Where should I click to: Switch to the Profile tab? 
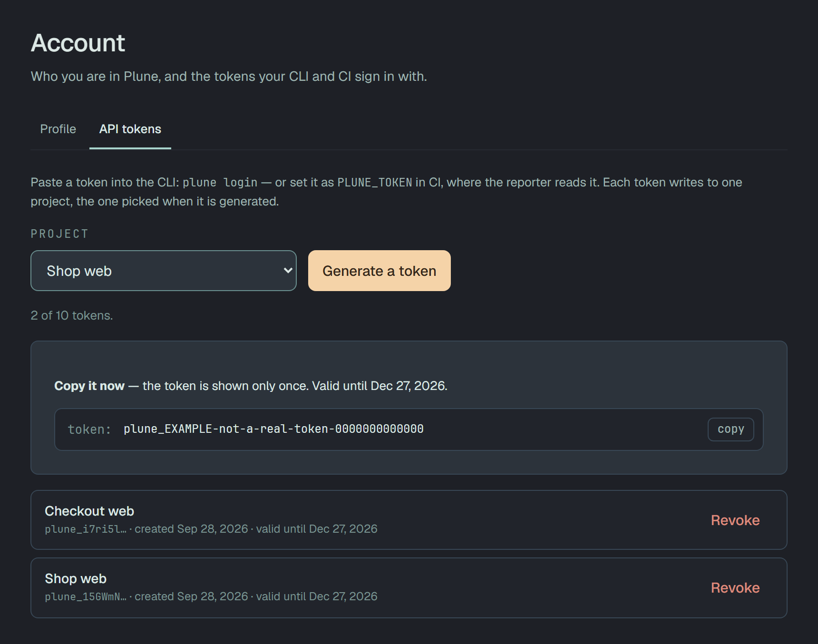[58, 129]
